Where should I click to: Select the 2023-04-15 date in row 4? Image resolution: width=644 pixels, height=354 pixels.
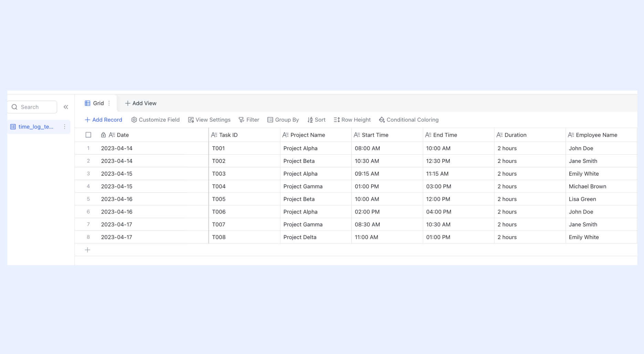[x=153, y=186]
